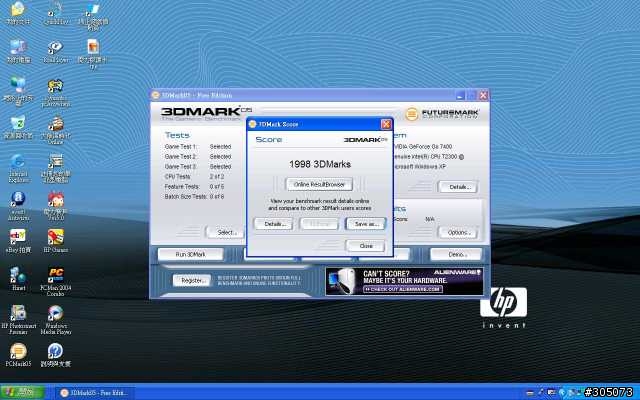640x400 pixels.
Task: Open the blue ball 'a' dictionary desktop icon
Action: (18, 206)
